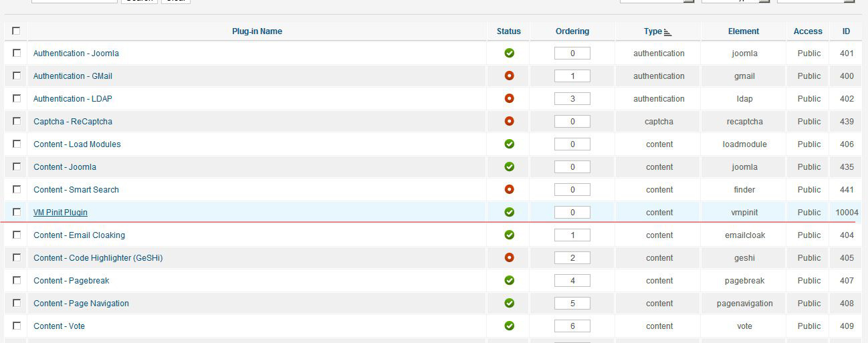Open Authentication - GMail plugin settings
868x343 pixels.
click(73, 76)
